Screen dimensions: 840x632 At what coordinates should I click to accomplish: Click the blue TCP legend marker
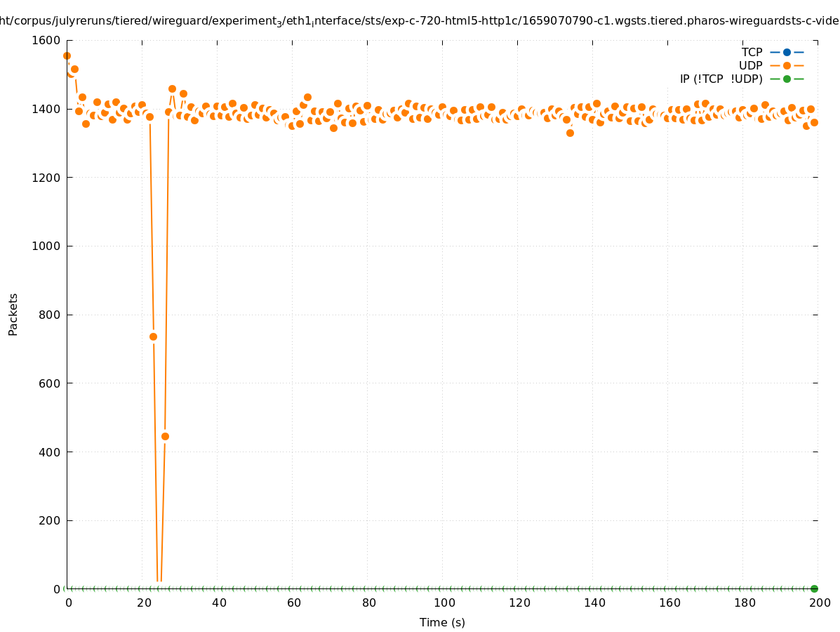coord(787,52)
